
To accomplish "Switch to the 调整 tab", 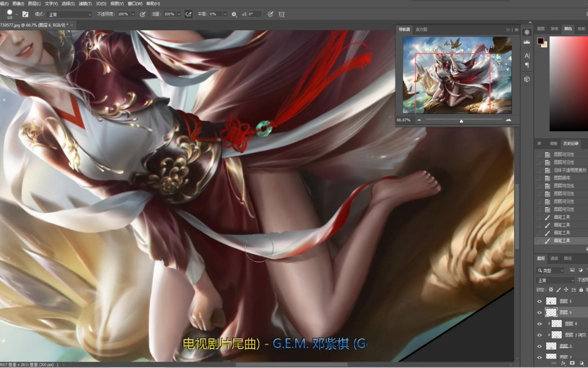I will point(554,143).
